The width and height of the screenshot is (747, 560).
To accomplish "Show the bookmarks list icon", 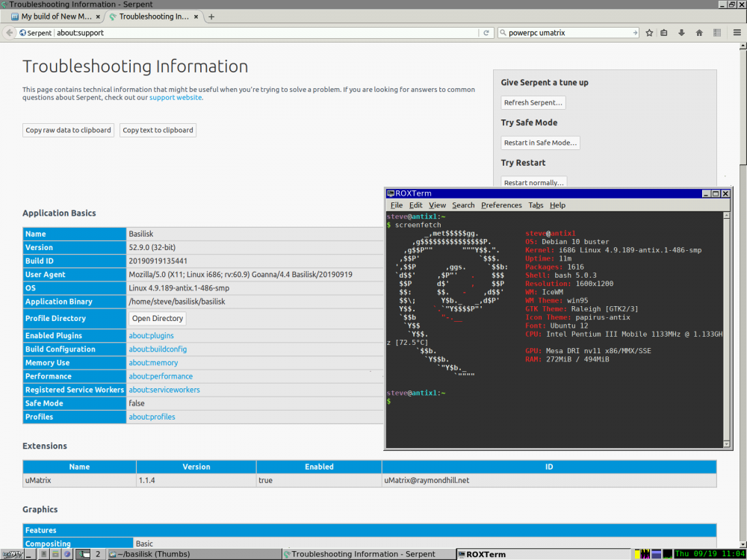I will [665, 33].
